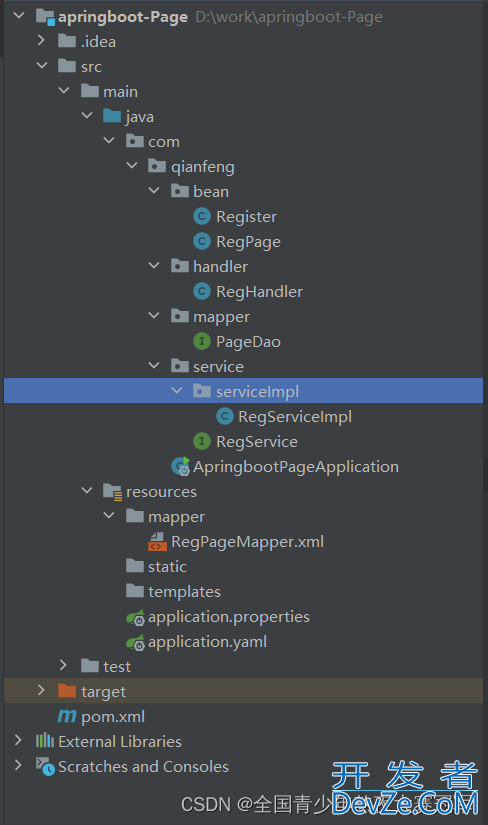Collapse the serviceImpl package chevron

[177, 390]
